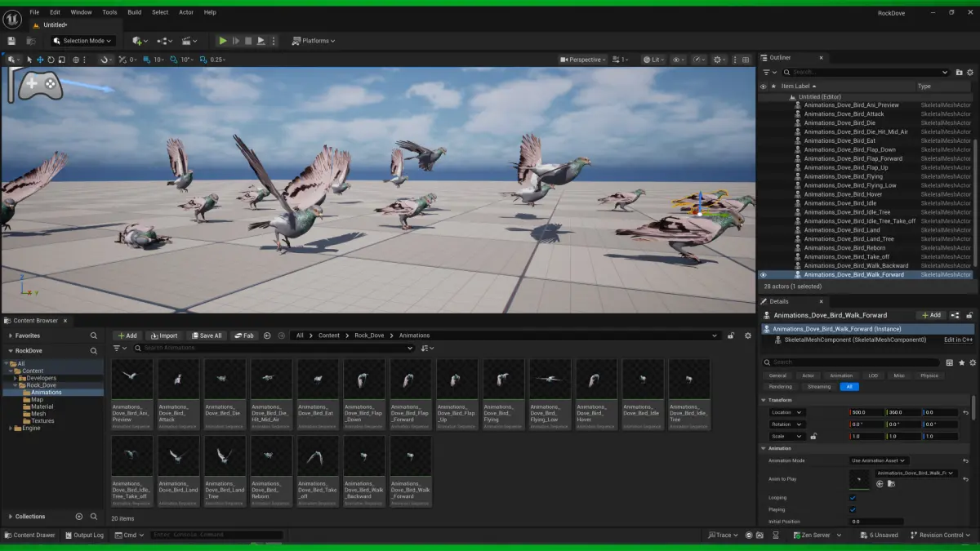Viewport: 980px width, 551px height.
Task: Open the viewport performance gauge menu
Action: 699,60
